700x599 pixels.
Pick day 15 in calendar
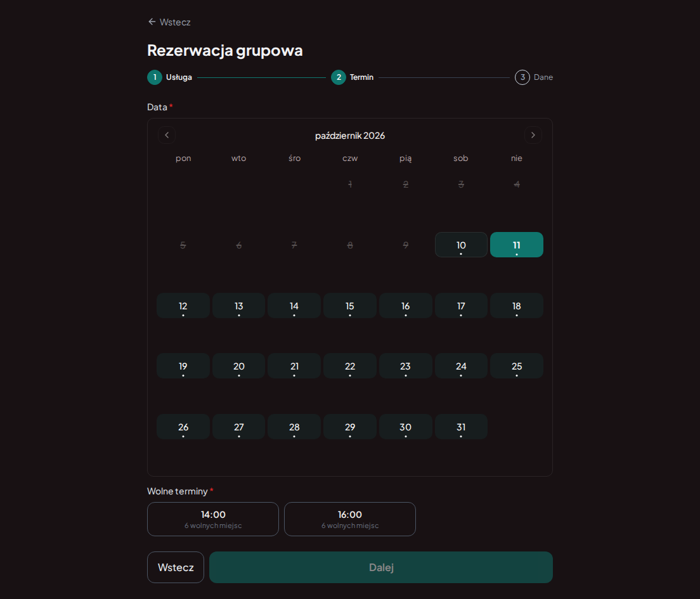[x=350, y=306]
